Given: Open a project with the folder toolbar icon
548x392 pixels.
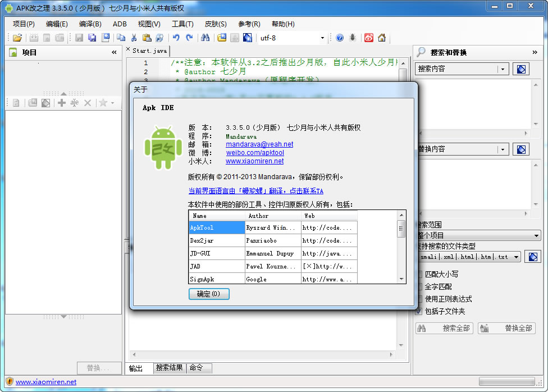Looking at the screenshot, I should pyautogui.click(x=17, y=38).
